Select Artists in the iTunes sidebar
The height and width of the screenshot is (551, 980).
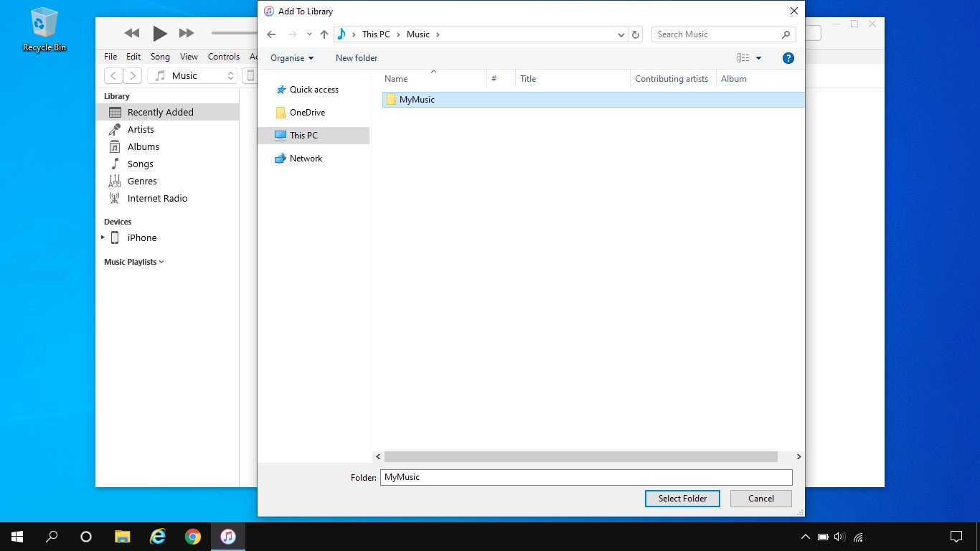coord(141,129)
